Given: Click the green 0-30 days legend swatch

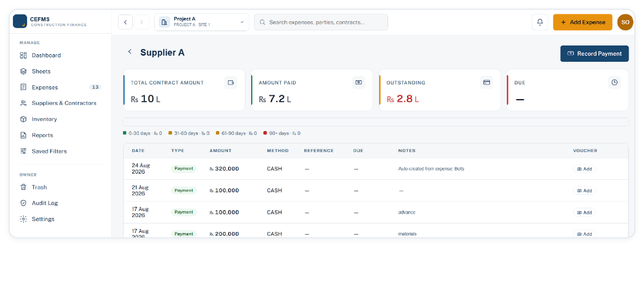Looking at the screenshot, I should [125, 133].
